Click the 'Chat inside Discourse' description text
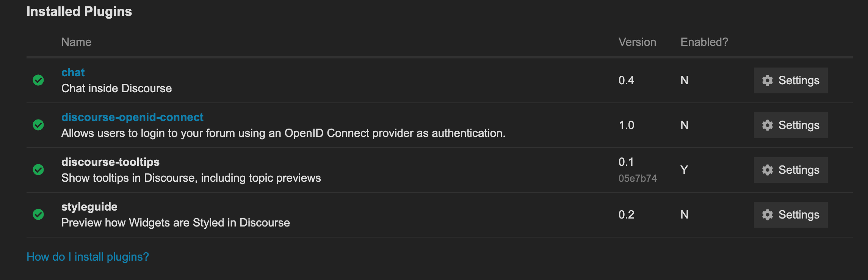 (x=117, y=88)
